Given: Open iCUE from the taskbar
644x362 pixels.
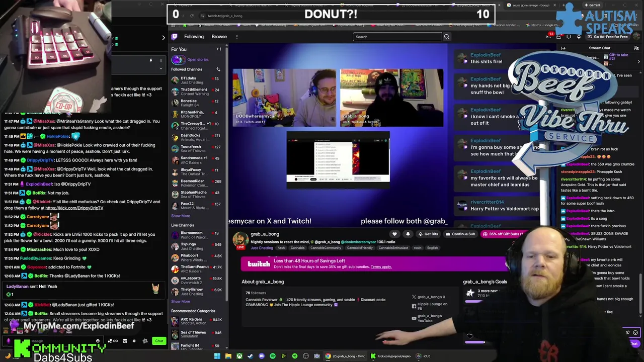Looking at the screenshot, I should [x=423, y=356].
